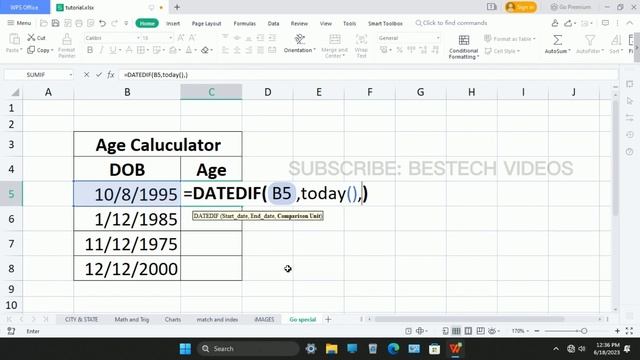
Task: Click the percent style icon
Action: 400,50
